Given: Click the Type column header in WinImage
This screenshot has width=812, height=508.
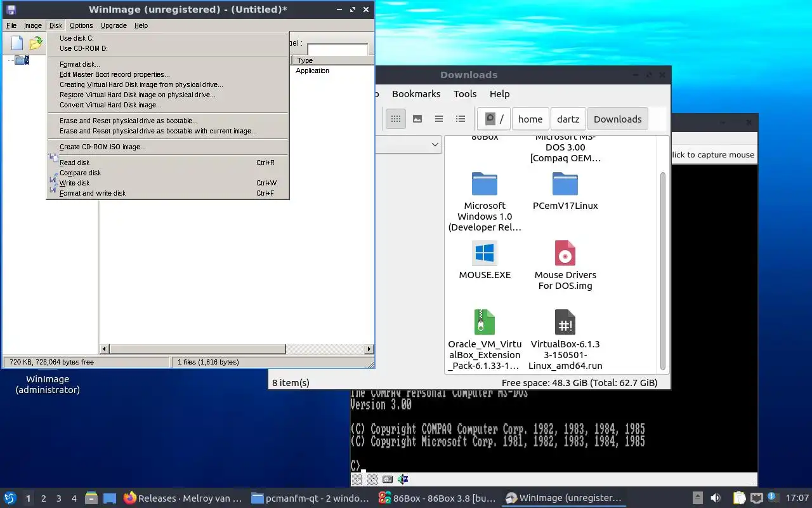Looking at the screenshot, I should coord(332,60).
